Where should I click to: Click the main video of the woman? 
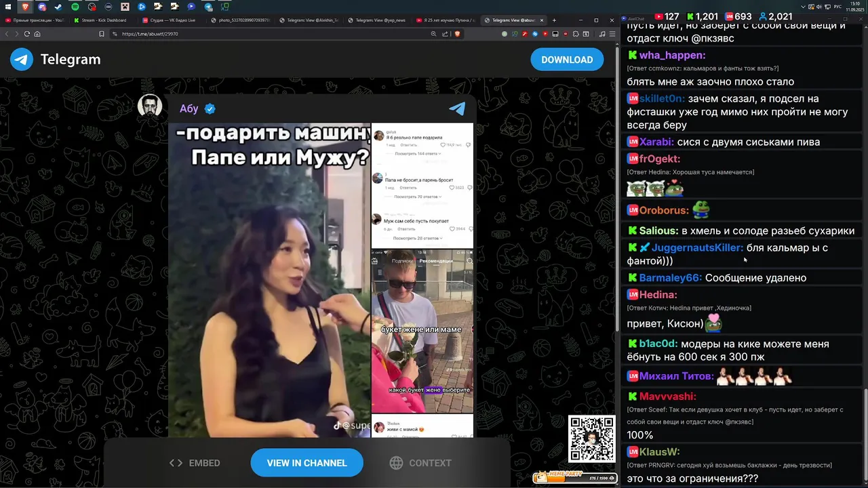[269, 279]
